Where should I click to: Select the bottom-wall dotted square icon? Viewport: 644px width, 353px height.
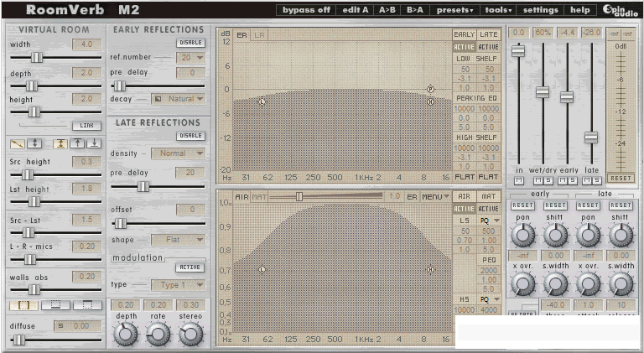56,305
